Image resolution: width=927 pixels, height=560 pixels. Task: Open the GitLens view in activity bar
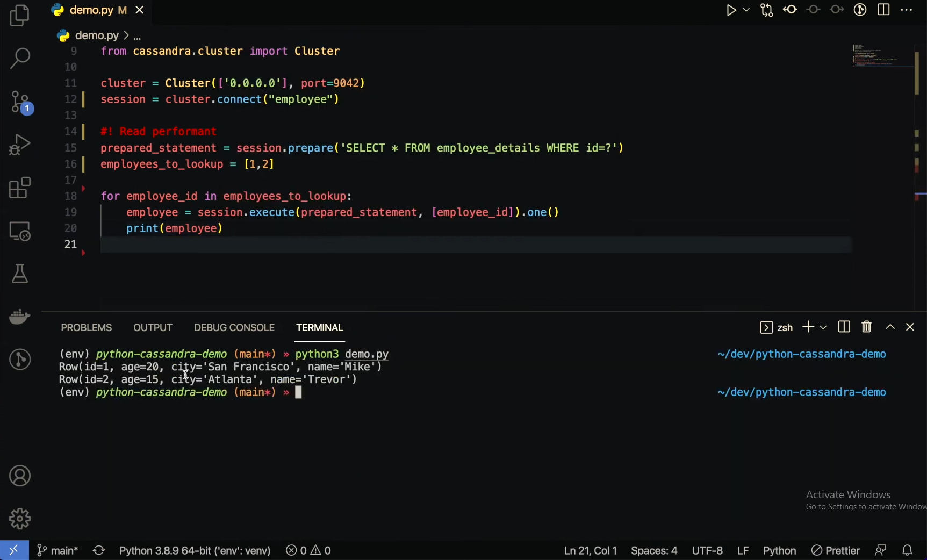click(x=20, y=360)
